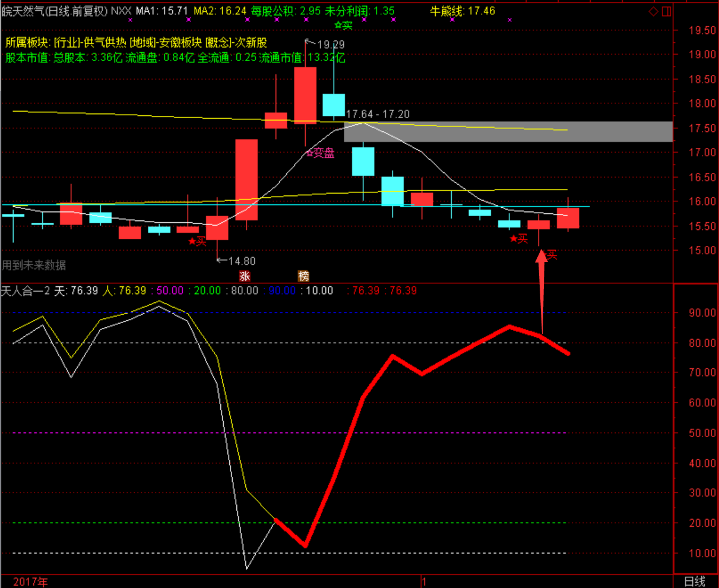Screen dimensions: 719x588
Task: Click the 天人合一2 indicator name
Action: click(x=26, y=291)
